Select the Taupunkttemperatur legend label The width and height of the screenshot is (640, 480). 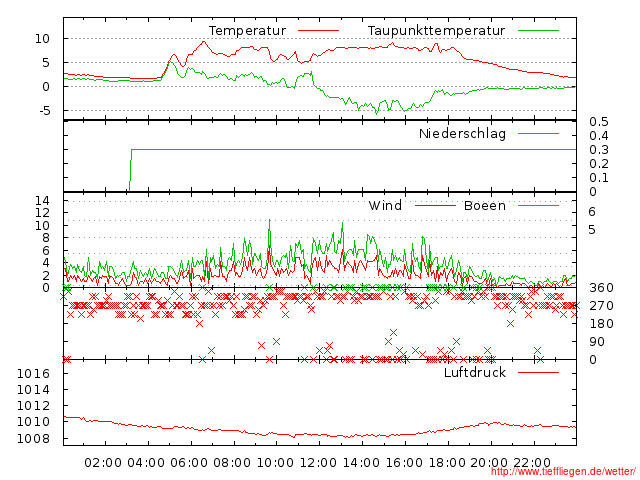pyautogui.click(x=436, y=31)
